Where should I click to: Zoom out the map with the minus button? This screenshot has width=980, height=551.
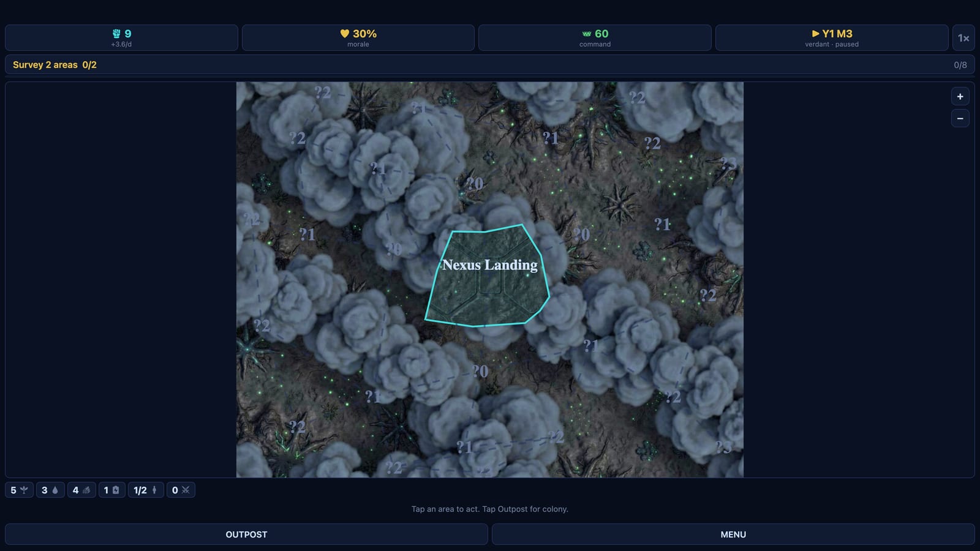pyautogui.click(x=960, y=118)
